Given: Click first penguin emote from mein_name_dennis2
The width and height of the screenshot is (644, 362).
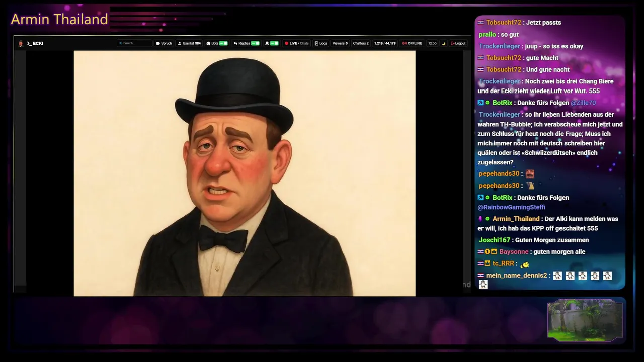Looking at the screenshot, I should [x=557, y=276].
